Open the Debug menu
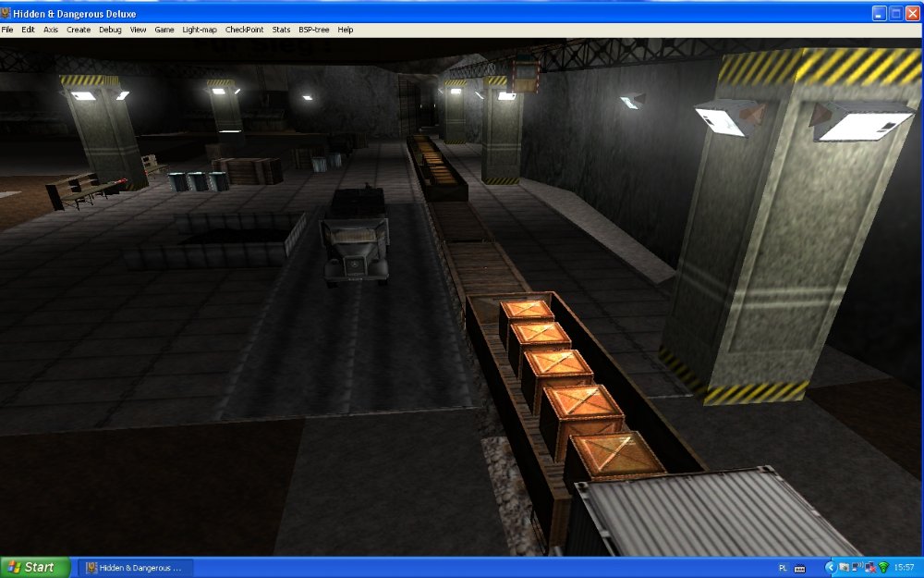The image size is (924, 578). (x=110, y=30)
